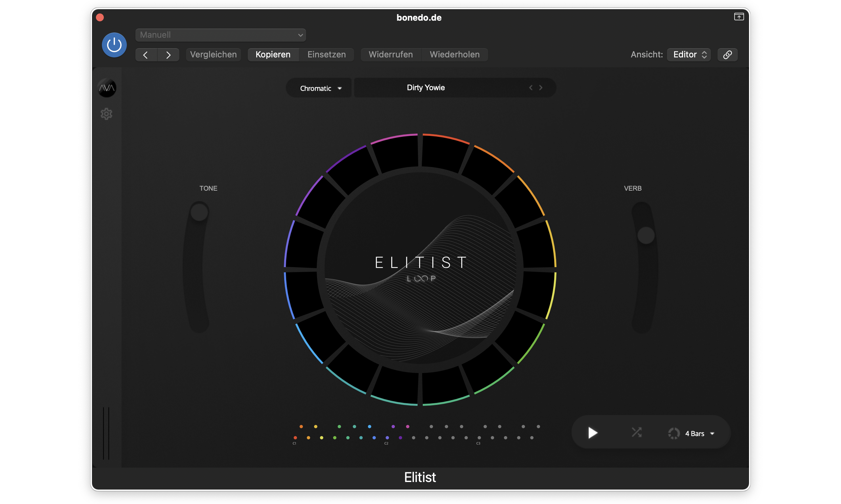Toggle the plugin power button
Screen dimensions: 841x504
[x=114, y=45]
